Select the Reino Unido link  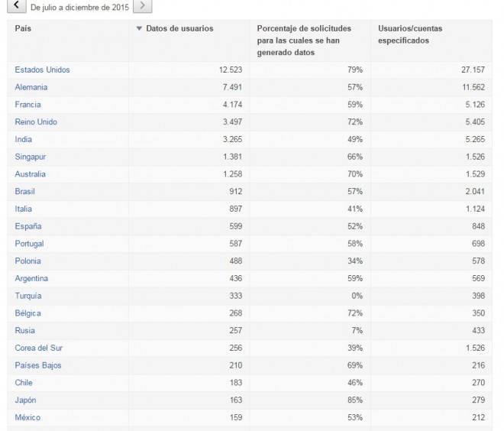click(x=36, y=122)
